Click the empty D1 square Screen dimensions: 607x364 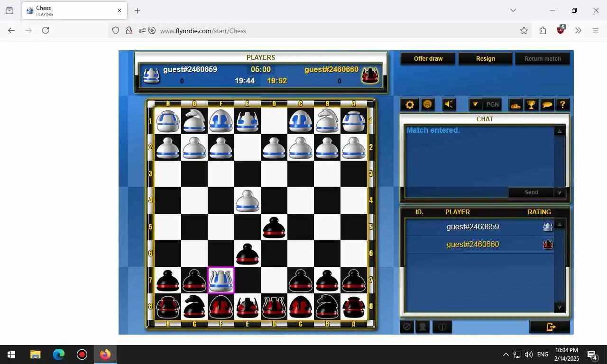[274, 121]
